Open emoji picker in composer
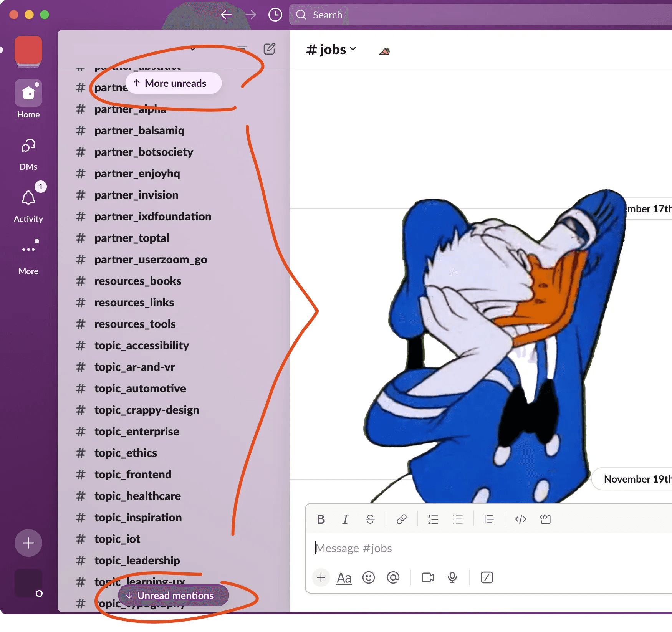Viewport: 672px width, 632px height. pos(369,577)
